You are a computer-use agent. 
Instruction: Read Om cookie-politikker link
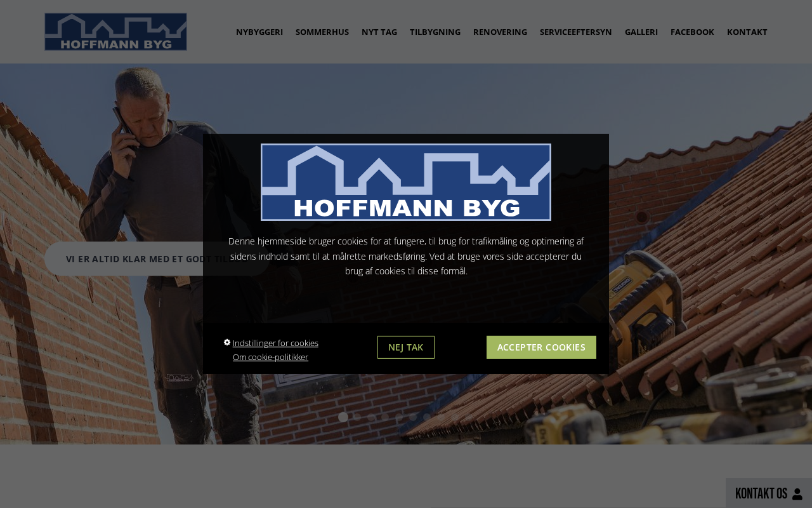[x=270, y=357]
